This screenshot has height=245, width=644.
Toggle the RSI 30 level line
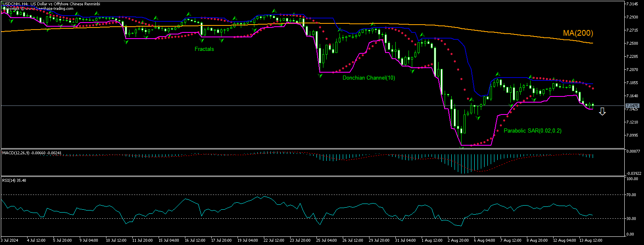(288, 218)
